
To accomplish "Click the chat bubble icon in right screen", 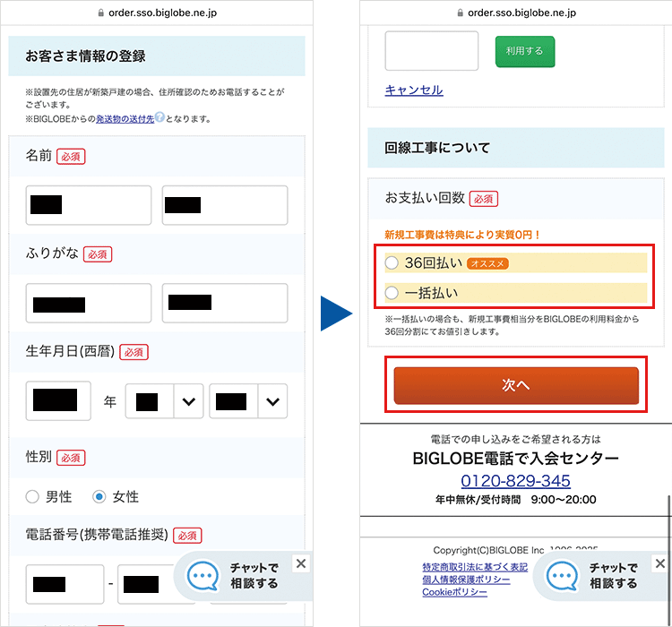I will tap(562, 576).
